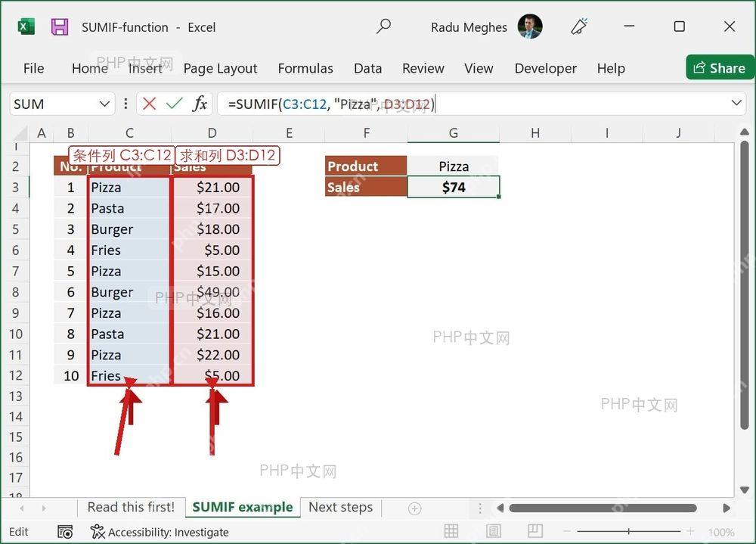Click the 100% zoom level

(721, 532)
